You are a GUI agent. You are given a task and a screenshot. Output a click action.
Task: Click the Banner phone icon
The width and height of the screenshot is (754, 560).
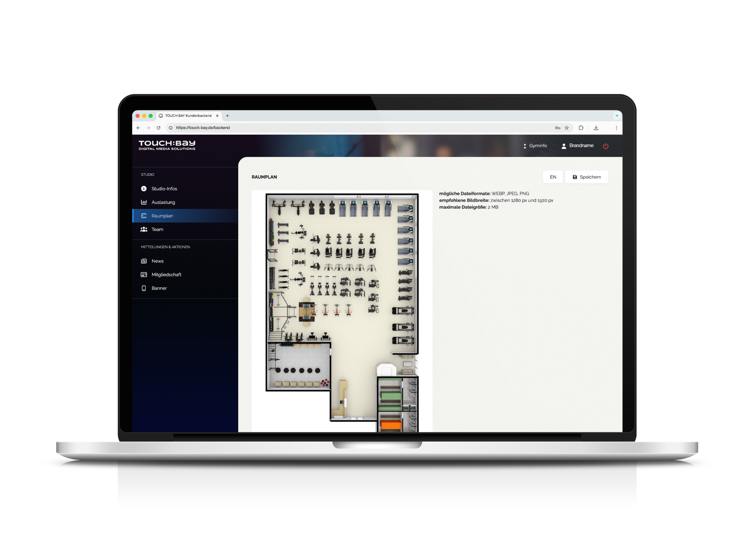coord(144,288)
